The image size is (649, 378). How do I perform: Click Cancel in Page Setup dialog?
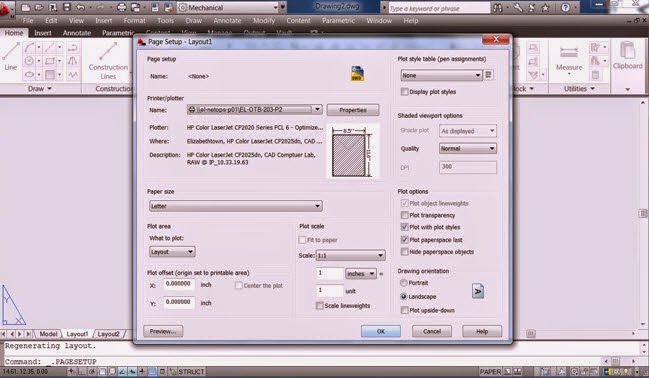click(432, 331)
